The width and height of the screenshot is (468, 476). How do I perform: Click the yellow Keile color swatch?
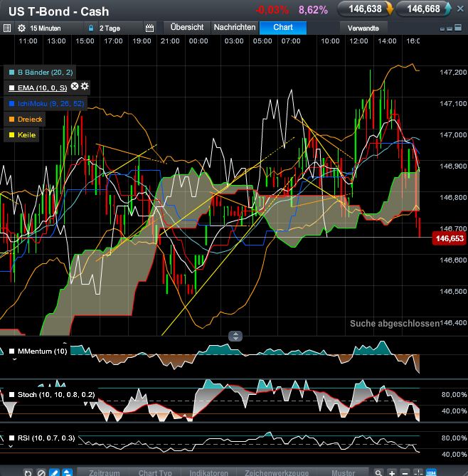coord(11,134)
